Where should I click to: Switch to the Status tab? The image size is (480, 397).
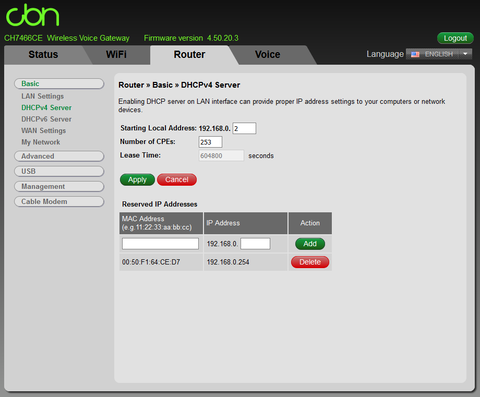[x=43, y=54]
